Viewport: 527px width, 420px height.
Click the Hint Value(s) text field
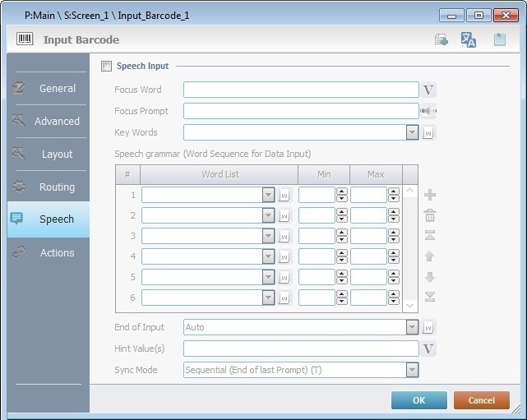pyautogui.click(x=301, y=348)
